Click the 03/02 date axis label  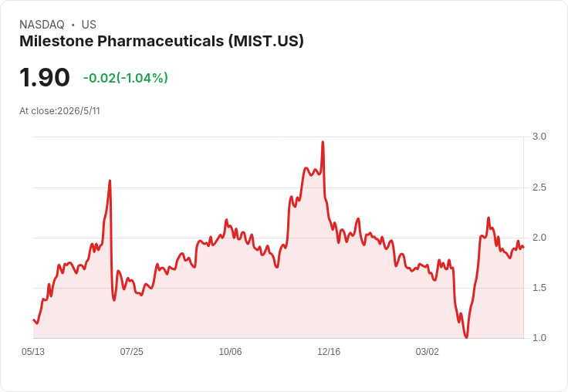(427, 351)
